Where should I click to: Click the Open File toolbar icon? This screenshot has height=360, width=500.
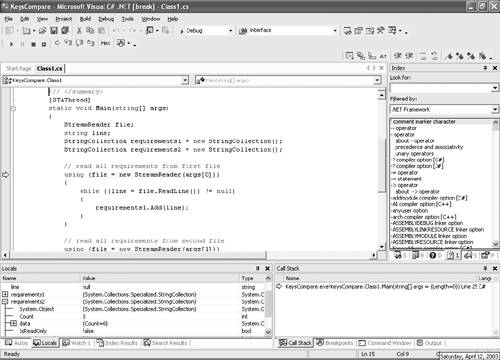[42, 31]
